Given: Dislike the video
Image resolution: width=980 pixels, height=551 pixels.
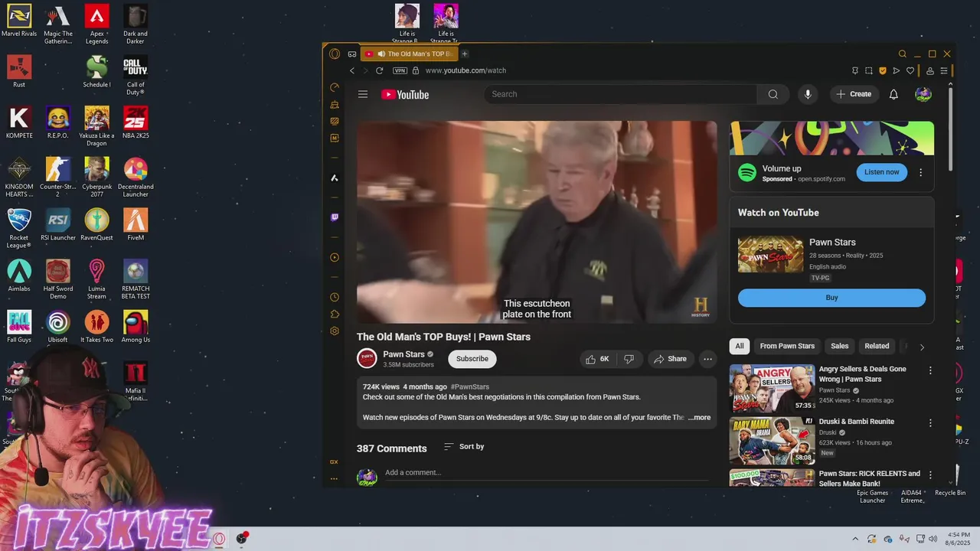Looking at the screenshot, I should [x=629, y=359].
